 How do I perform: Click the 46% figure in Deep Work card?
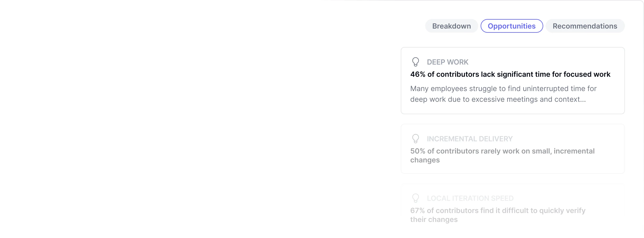click(418, 74)
